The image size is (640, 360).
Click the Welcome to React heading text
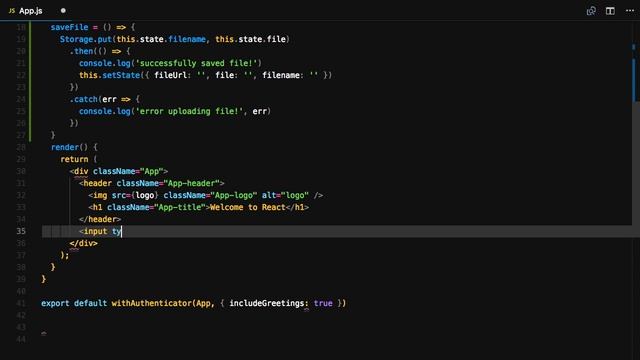coord(247,207)
